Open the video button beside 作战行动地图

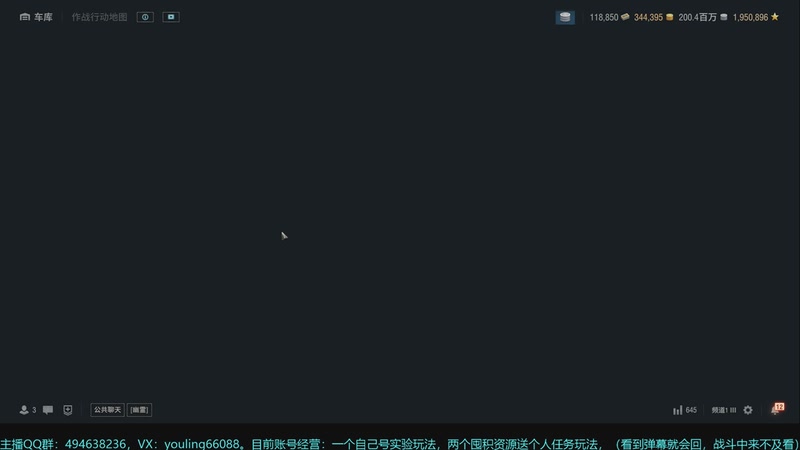(171, 17)
